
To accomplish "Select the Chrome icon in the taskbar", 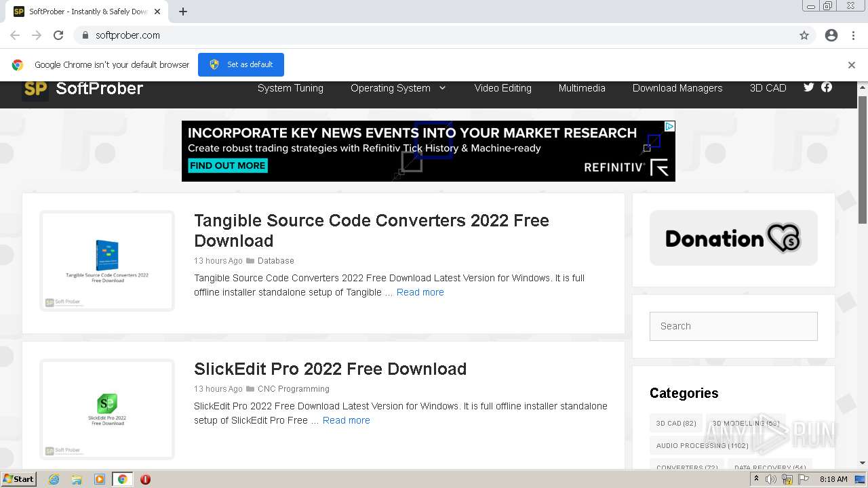I will (123, 479).
